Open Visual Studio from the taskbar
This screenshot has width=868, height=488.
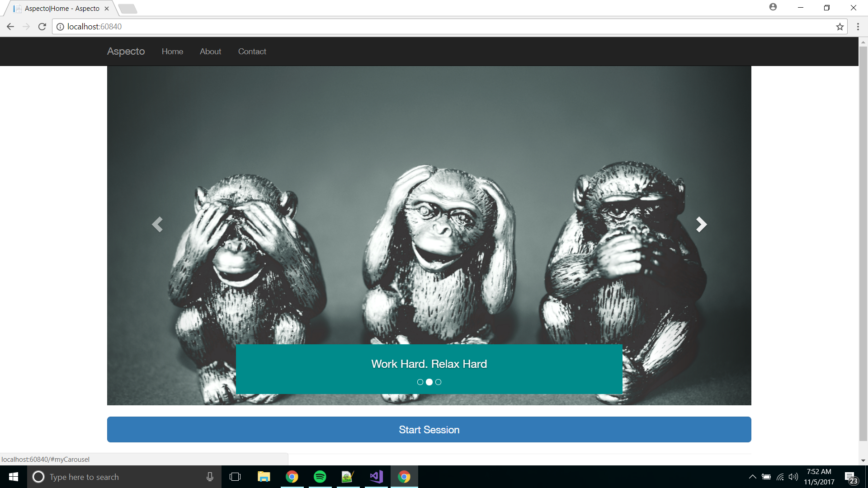click(376, 477)
